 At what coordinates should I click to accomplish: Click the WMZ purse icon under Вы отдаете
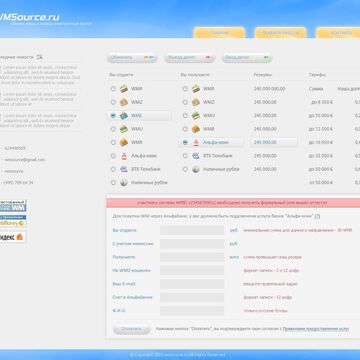tap(124, 102)
